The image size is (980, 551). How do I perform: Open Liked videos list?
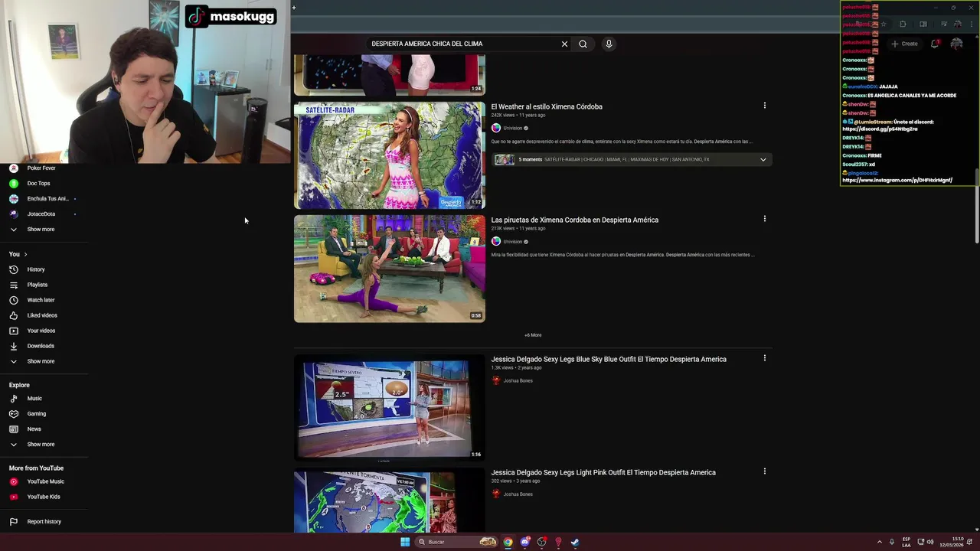(x=44, y=315)
